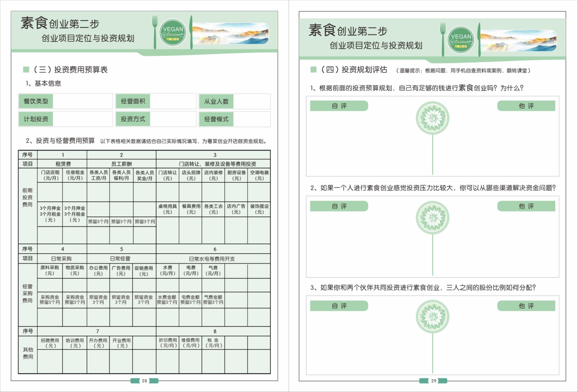Click the 他评 label under question 2
The width and height of the screenshot is (578, 392).
(526, 206)
